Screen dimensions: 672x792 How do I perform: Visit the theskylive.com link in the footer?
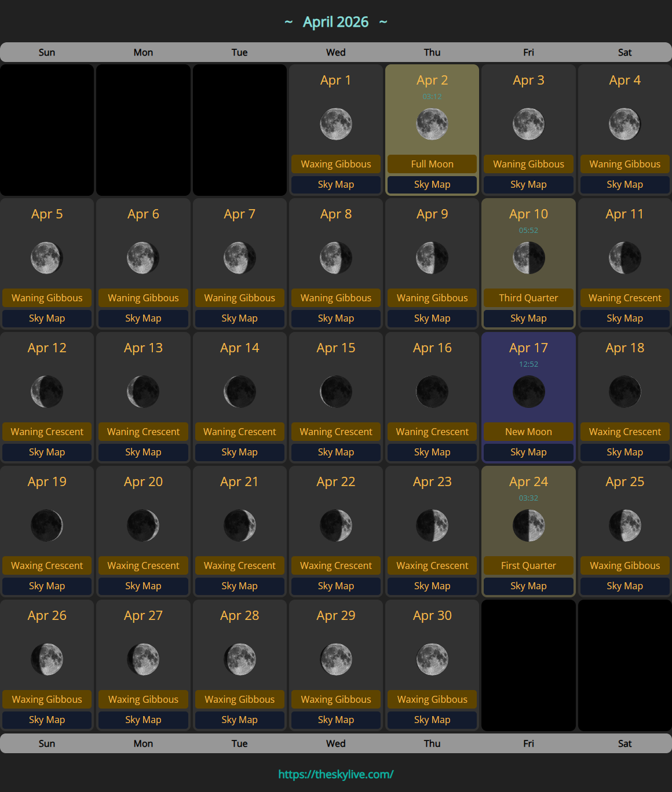tap(335, 773)
